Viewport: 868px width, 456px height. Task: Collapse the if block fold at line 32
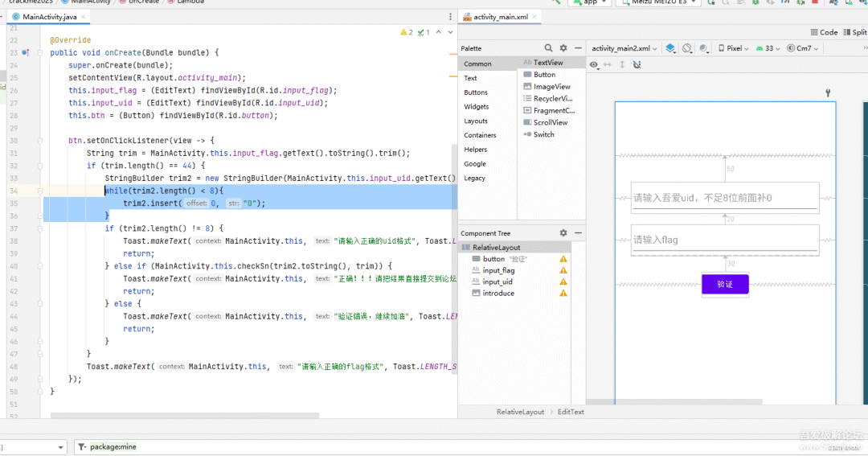pos(40,166)
